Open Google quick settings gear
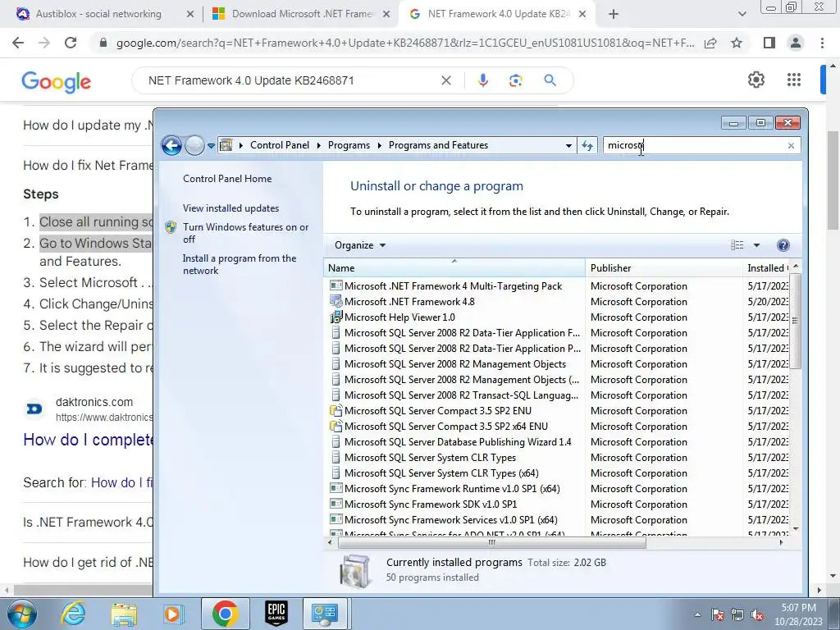 point(756,80)
